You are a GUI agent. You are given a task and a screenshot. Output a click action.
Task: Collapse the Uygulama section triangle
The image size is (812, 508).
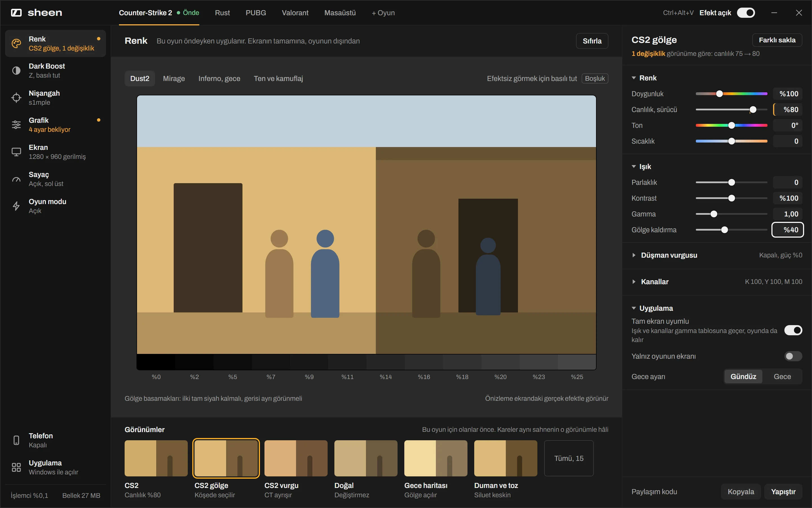pyautogui.click(x=634, y=308)
